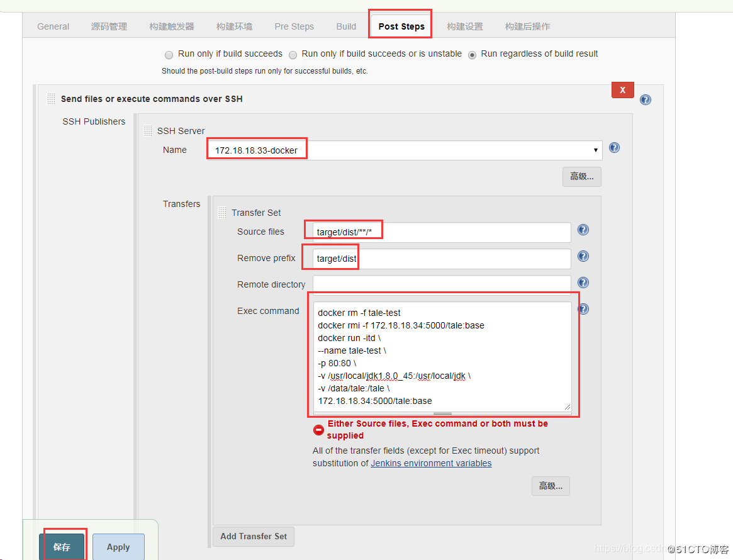Focus the Source files input field

click(442, 232)
